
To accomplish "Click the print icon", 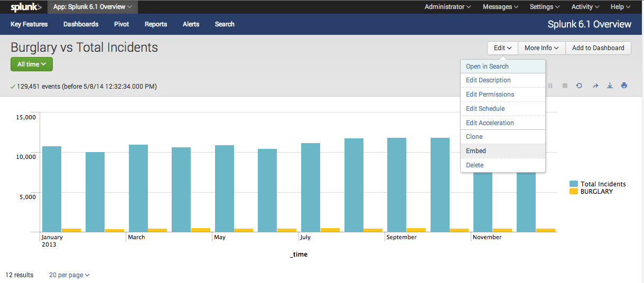I will coord(624,86).
